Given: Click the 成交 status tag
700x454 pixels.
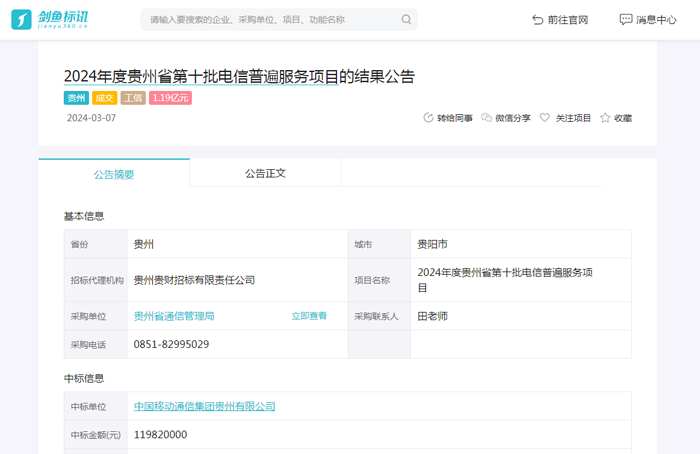Looking at the screenshot, I should click(x=104, y=98).
